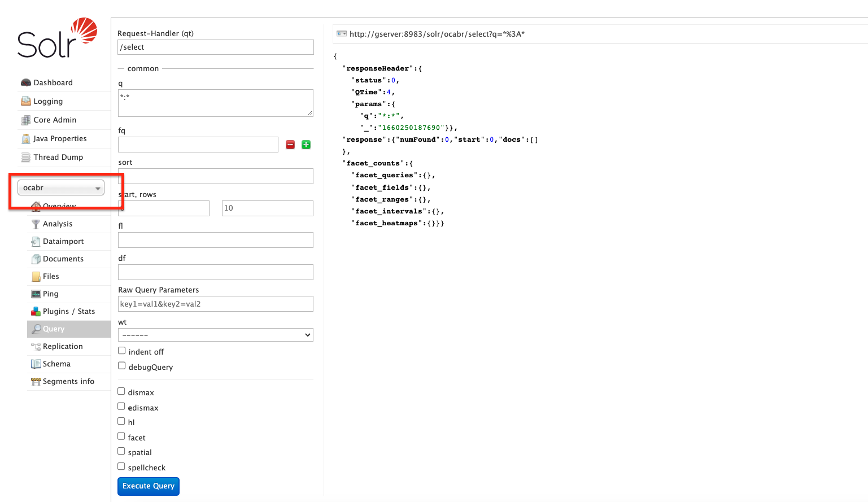The image size is (868, 502).
Task: Click the fl field list input
Action: click(x=216, y=240)
